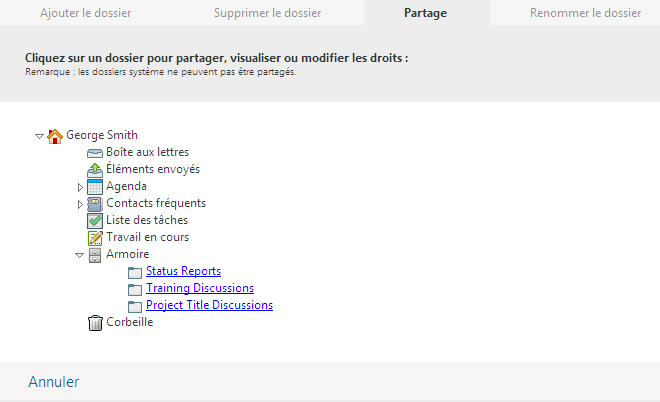The image size is (660, 402).
Task: Click the Status Reports folder icon
Action: coord(135,271)
